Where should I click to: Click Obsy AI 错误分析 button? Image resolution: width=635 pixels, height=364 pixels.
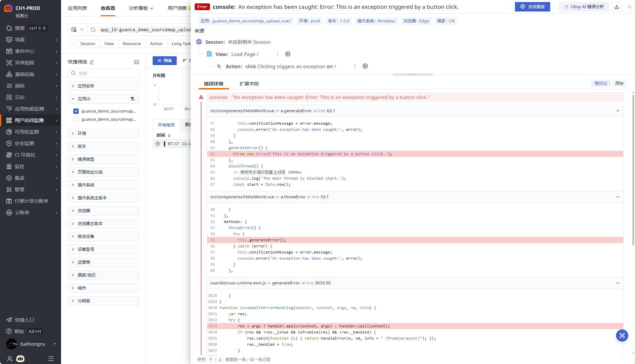pyautogui.click(x=584, y=7)
